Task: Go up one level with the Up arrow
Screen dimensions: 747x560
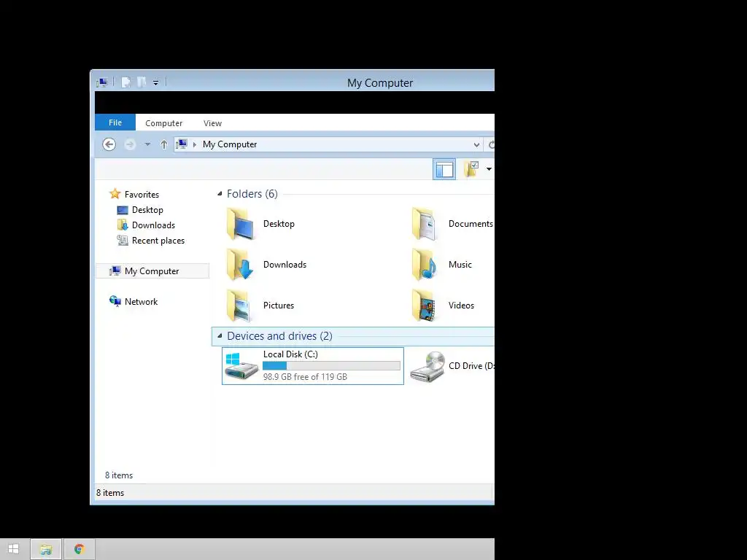Action: [164, 144]
